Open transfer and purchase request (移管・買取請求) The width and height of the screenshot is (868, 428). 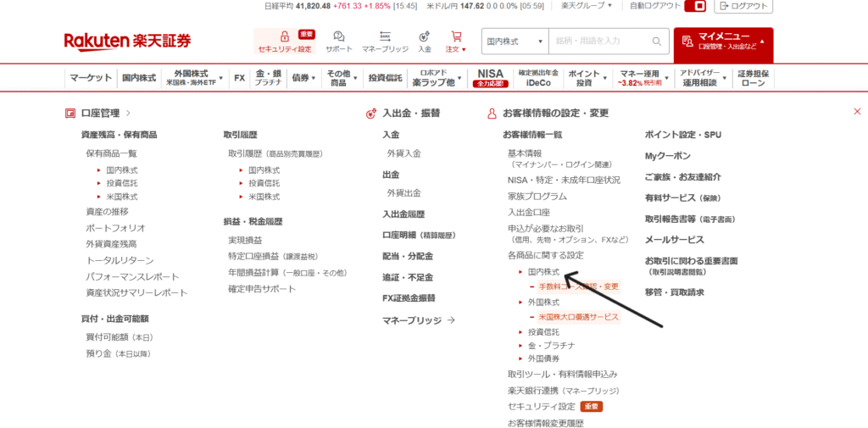[674, 292]
